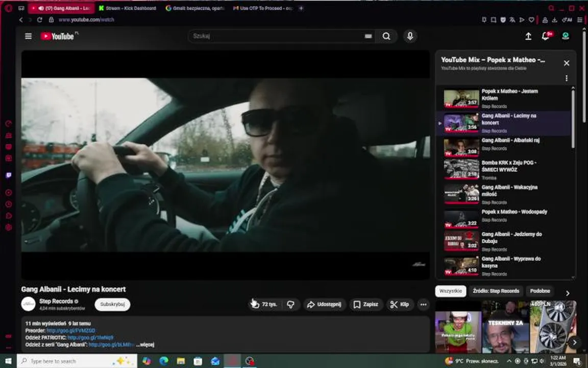This screenshot has height=368, width=588.
Task: Open File Explorer from taskbar
Action: pyautogui.click(x=181, y=361)
